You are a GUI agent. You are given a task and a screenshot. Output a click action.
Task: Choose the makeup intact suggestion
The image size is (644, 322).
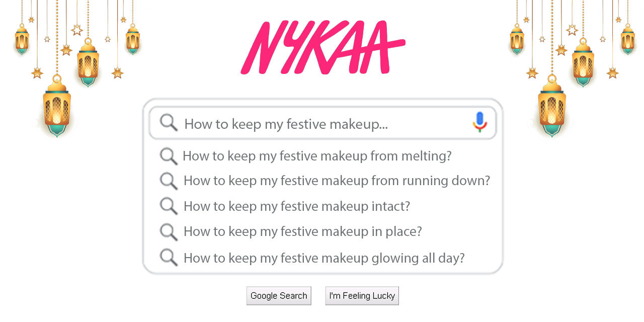pos(296,206)
